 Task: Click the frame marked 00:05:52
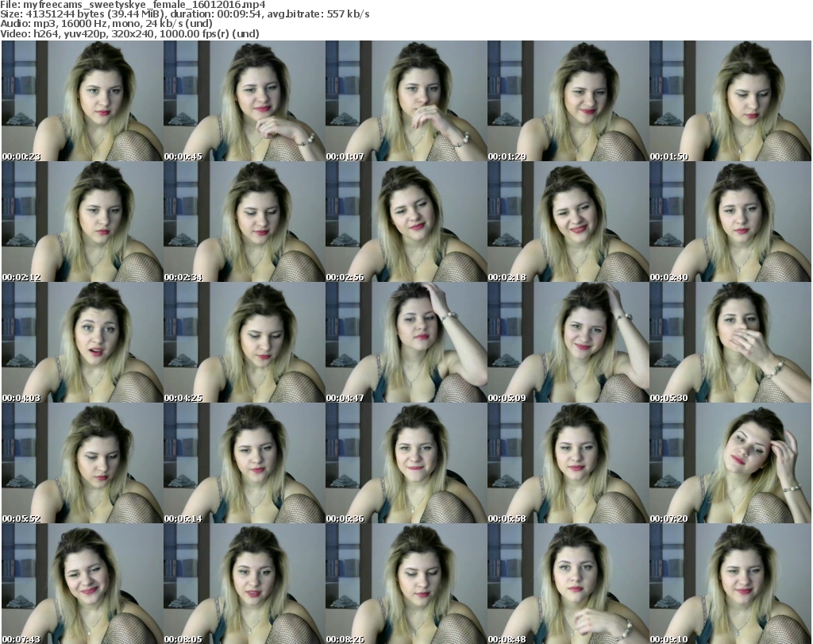tap(83, 463)
